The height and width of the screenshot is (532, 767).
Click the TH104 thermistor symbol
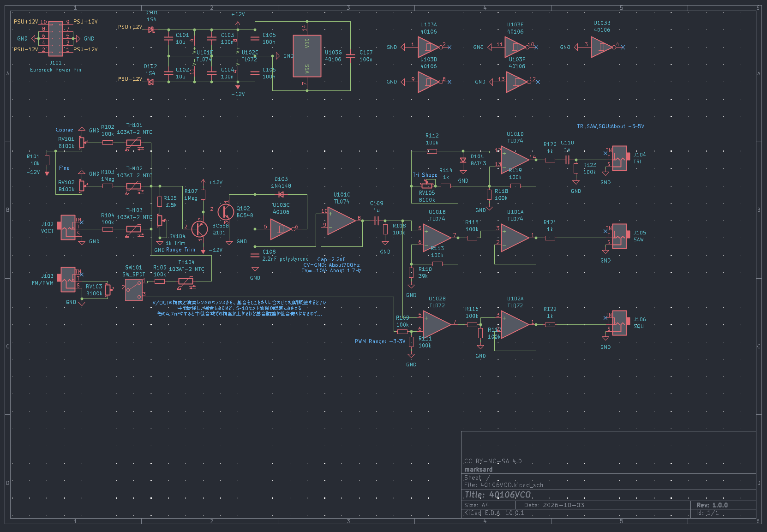(186, 281)
